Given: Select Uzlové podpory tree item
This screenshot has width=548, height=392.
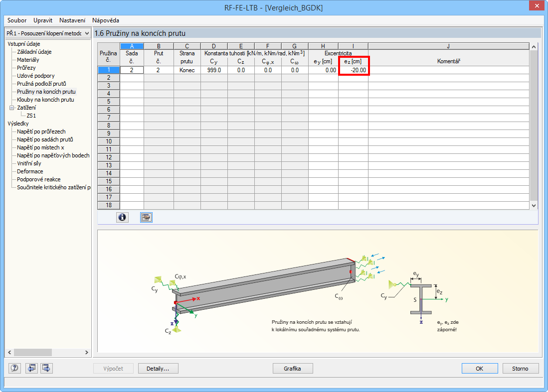Looking at the screenshot, I should 35,76.
